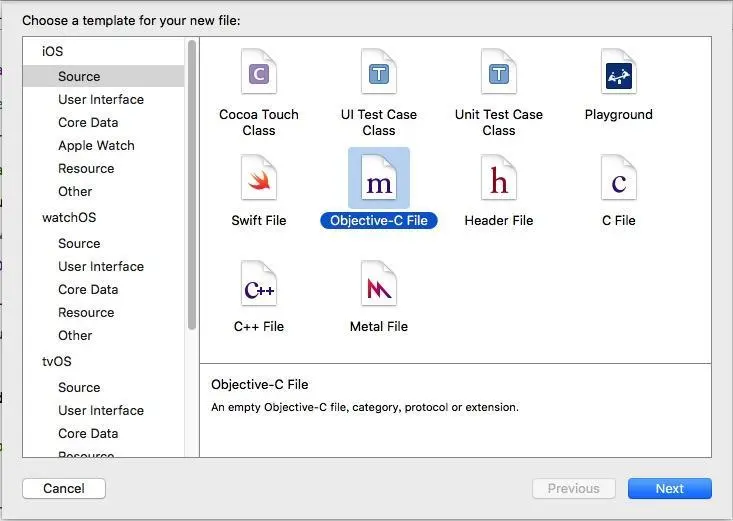Select the Playground template icon
The height and width of the screenshot is (521, 733).
tap(619, 73)
